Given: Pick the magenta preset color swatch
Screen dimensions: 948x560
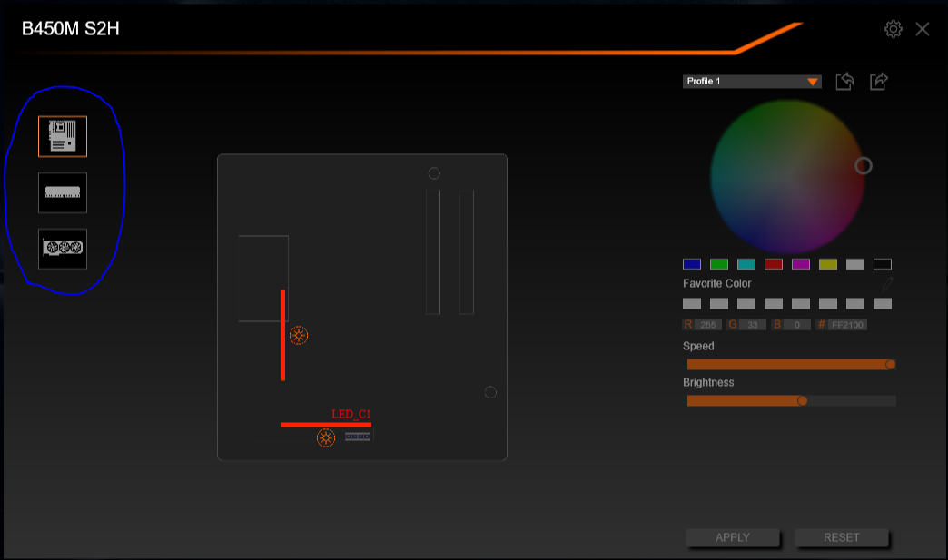Looking at the screenshot, I should (x=801, y=264).
